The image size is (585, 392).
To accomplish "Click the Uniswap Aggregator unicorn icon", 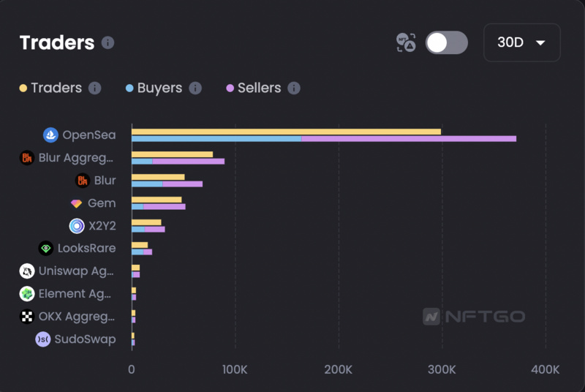I will (x=27, y=271).
